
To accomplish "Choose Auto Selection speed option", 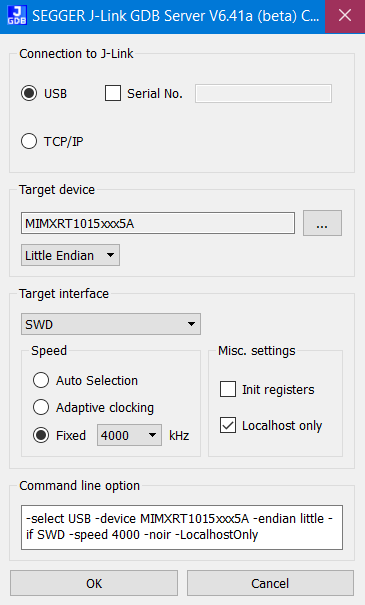I will [x=41, y=380].
